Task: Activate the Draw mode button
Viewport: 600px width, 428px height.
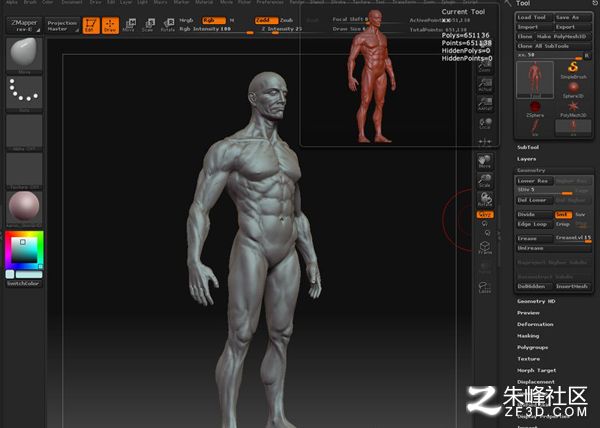Action: click(110, 25)
